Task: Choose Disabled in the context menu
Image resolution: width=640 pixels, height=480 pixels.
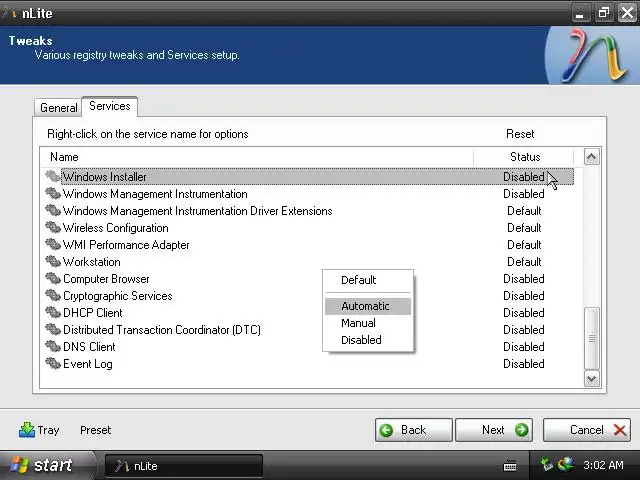Action: pos(368,340)
